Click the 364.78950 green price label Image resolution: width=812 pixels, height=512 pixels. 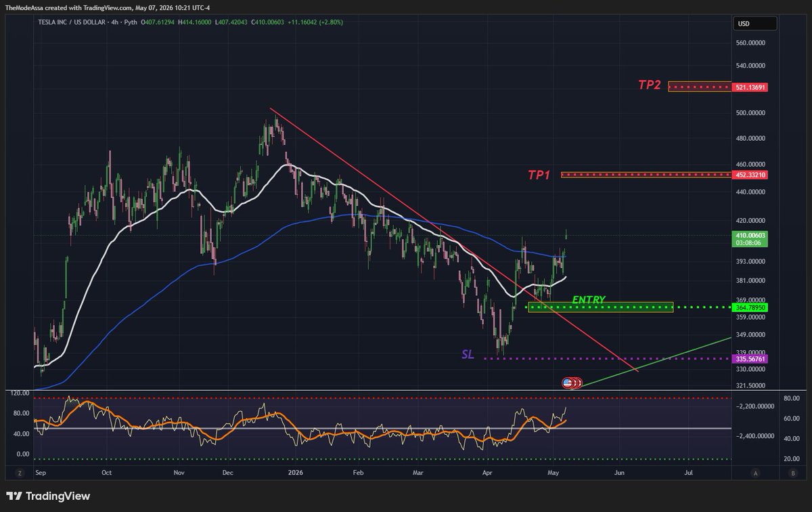(750, 307)
